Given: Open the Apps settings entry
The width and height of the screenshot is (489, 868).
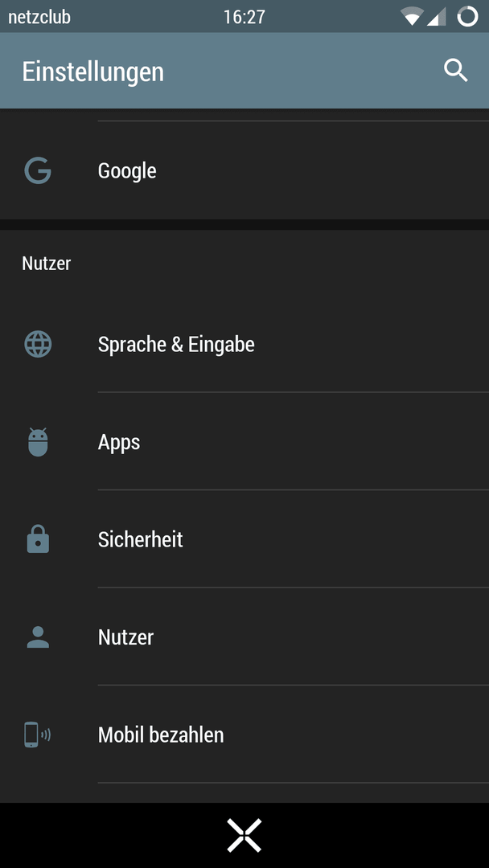Looking at the screenshot, I should point(244,442).
